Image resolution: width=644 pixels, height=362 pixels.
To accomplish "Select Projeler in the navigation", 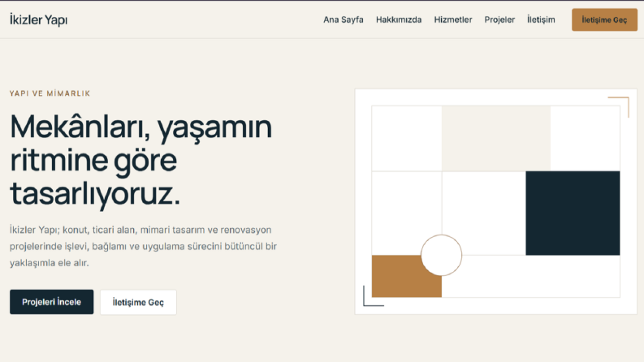I will pyautogui.click(x=499, y=19).
